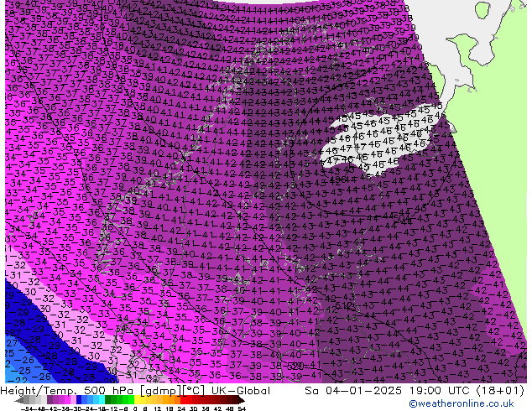This screenshot has height=411, width=532.
Task: Open the weatheronline.co.uk copyright link
Action: 461,403
